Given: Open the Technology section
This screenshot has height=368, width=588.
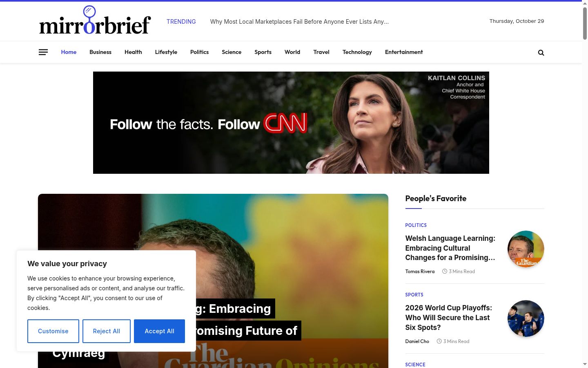Looking at the screenshot, I should [x=357, y=52].
